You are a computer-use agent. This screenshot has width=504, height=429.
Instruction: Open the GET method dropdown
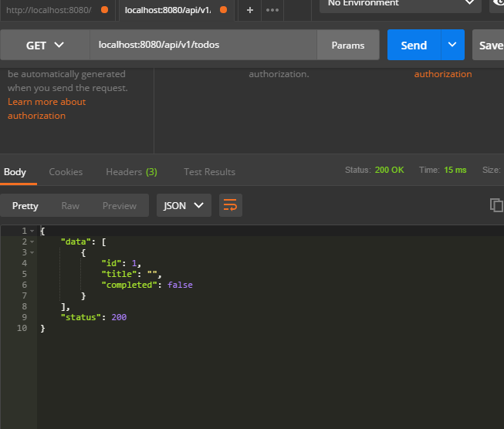(45, 45)
